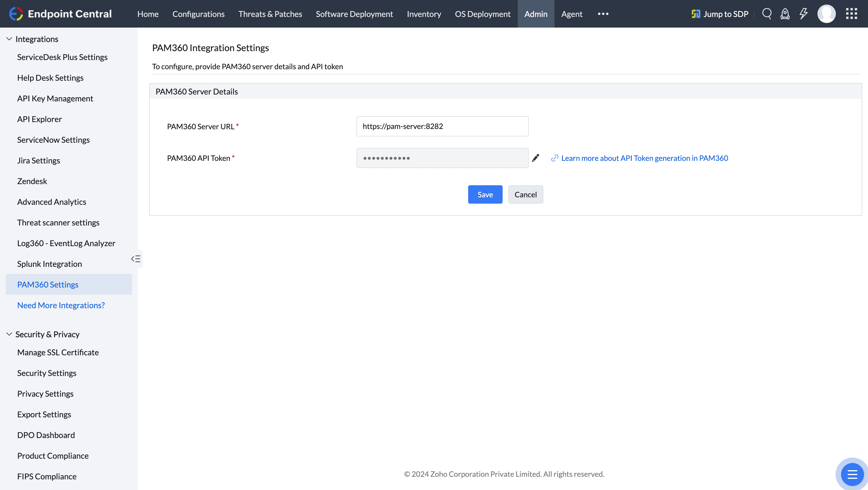868x490 pixels.
Task: Open the search magnifier icon
Action: point(767,14)
